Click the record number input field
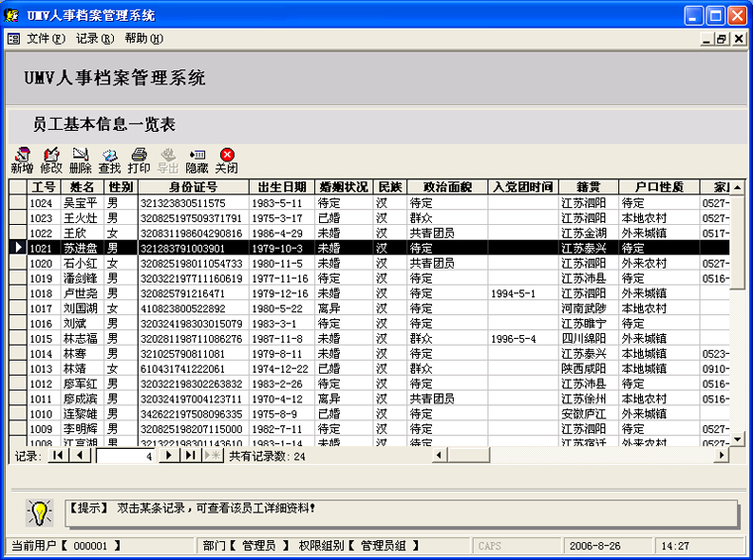This screenshot has width=753, height=560. [125, 456]
